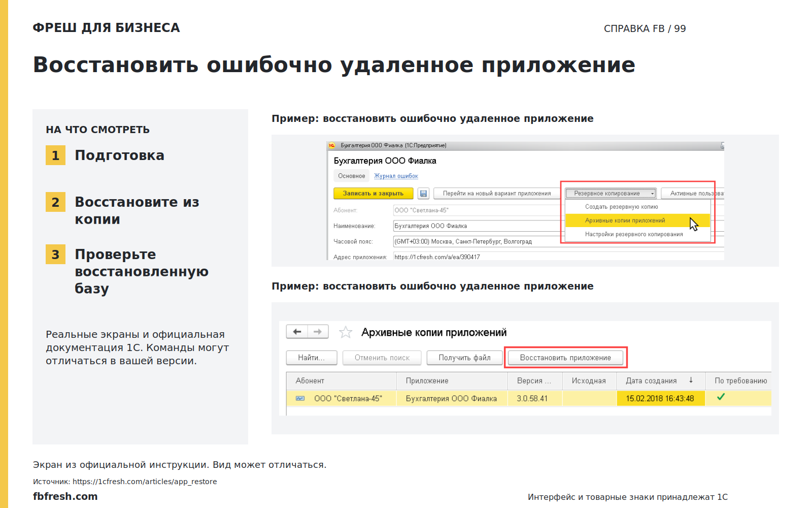Click the По требованию column header
Viewport: 812px width, 508px height.
[738, 380]
